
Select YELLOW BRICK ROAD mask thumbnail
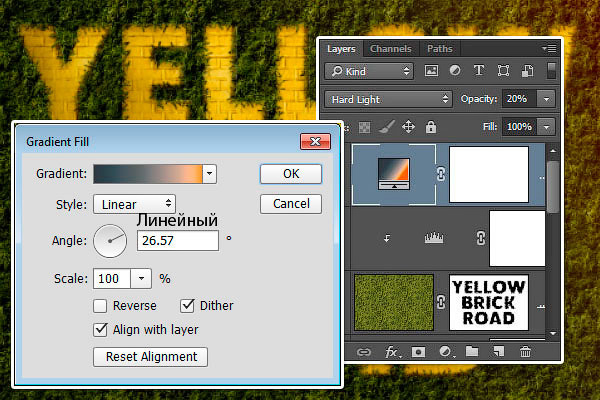click(489, 302)
